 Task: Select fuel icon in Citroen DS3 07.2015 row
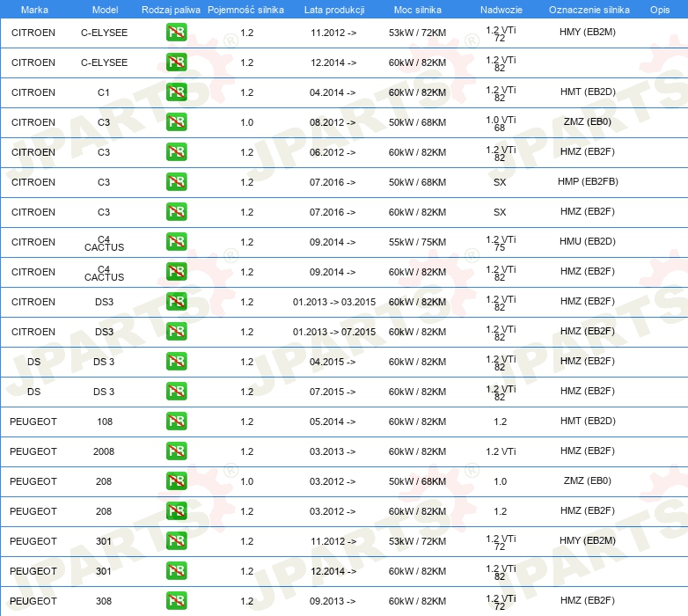click(x=176, y=331)
